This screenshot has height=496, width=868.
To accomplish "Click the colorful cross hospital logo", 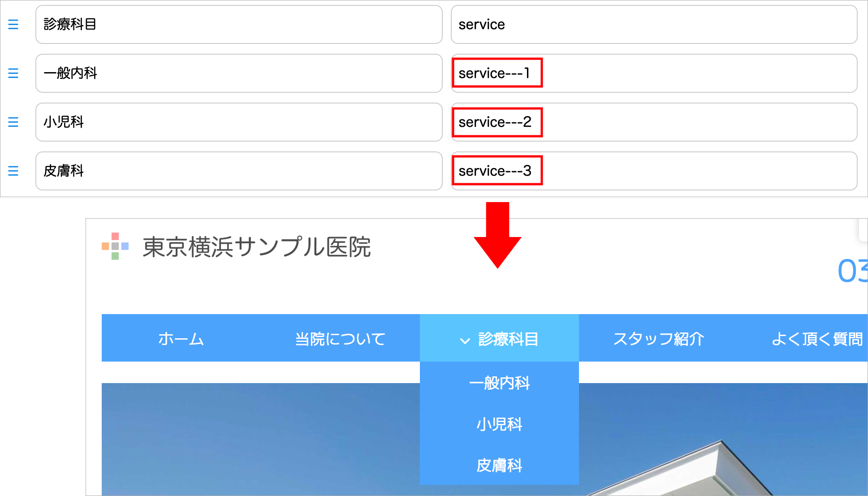I will pyautogui.click(x=115, y=246).
